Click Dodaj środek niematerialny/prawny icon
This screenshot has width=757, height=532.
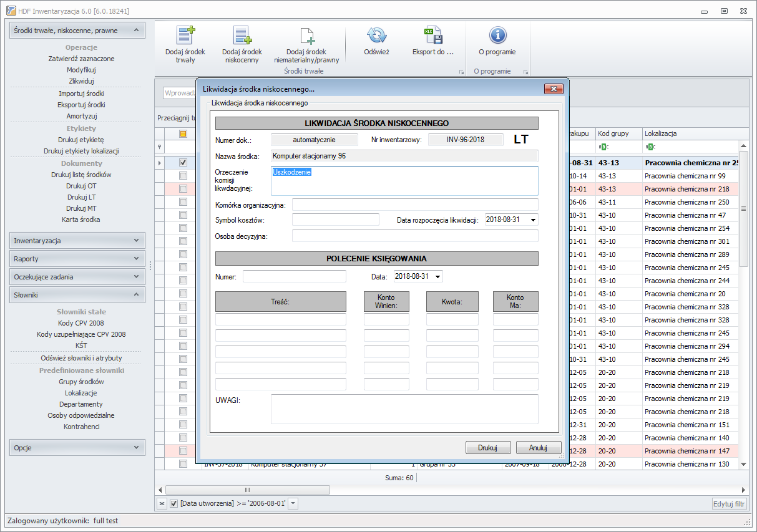click(x=306, y=36)
